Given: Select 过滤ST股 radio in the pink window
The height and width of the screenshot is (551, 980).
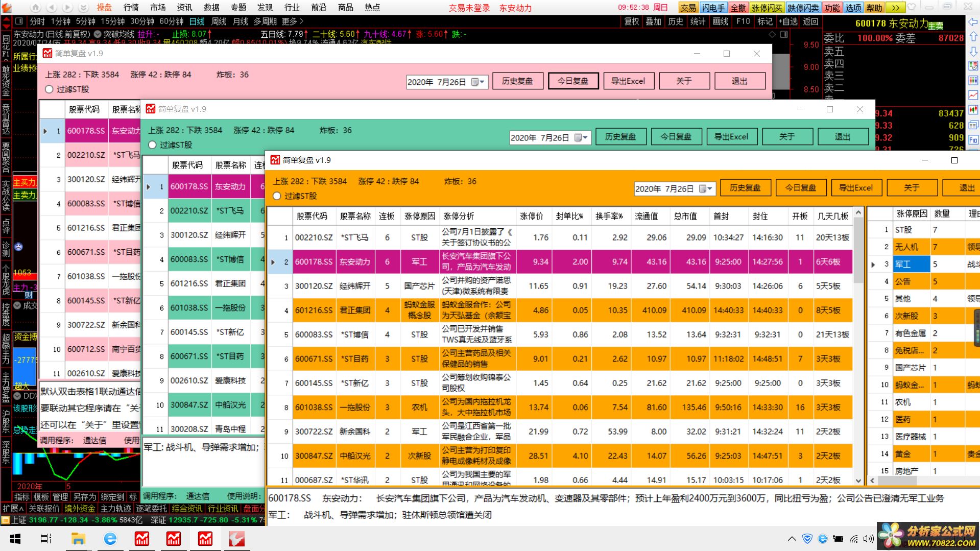Looking at the screenshot, I should (49, 89).
